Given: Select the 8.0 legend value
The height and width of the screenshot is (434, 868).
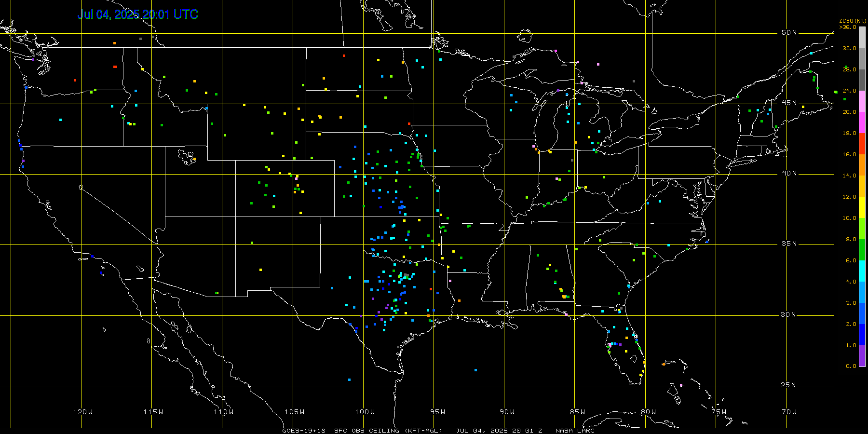Looking at the screenshot, I should click(851, 239).
